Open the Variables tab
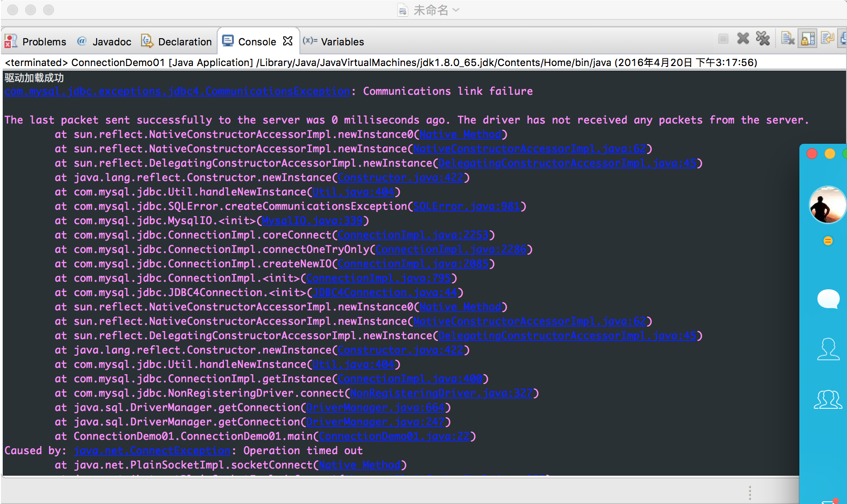Viewport: 847px width, 504px height. tap(342, 42)
